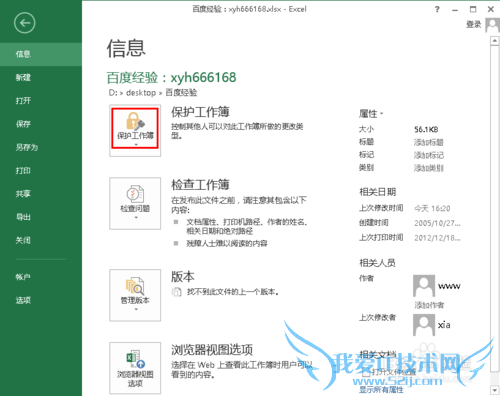This screenshot has height=396, width=500.
Task: Click the file size value 56.1KB
Action: [426, 129]
